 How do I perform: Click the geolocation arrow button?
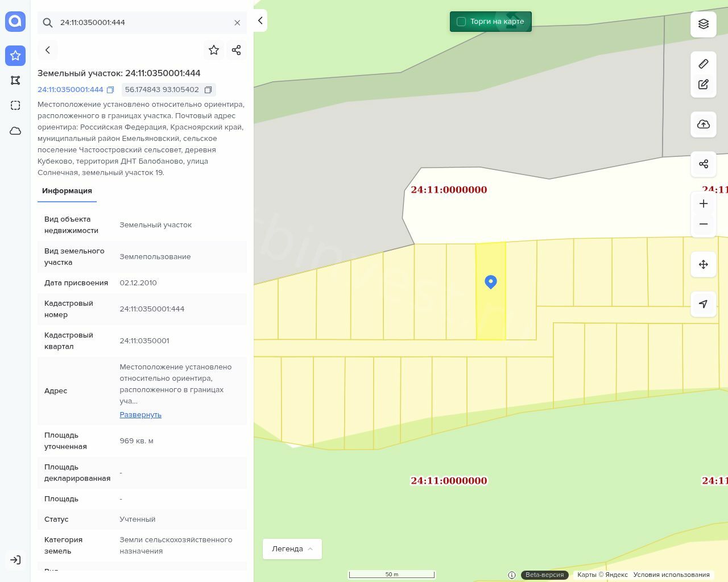[x=704, y=304]
